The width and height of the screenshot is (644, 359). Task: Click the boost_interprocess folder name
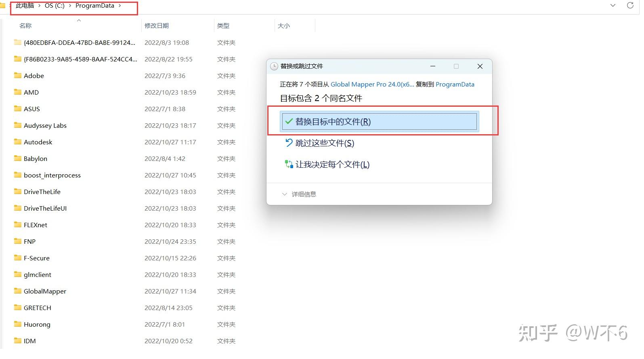pyautogui.click(x=52, y=175)
